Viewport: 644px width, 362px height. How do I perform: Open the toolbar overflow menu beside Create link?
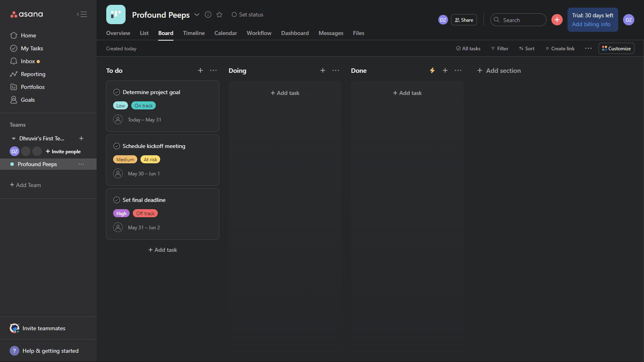(x=588, y=48)
